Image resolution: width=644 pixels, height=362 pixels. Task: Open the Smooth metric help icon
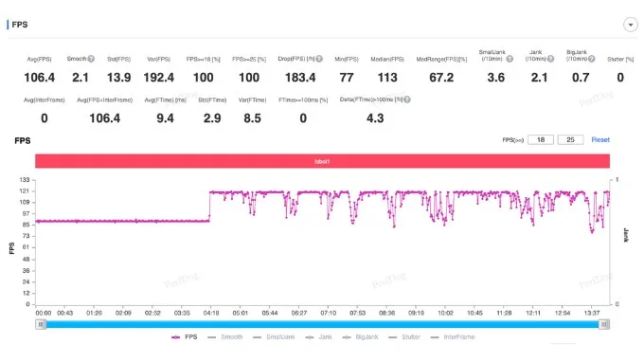[91, 59]
